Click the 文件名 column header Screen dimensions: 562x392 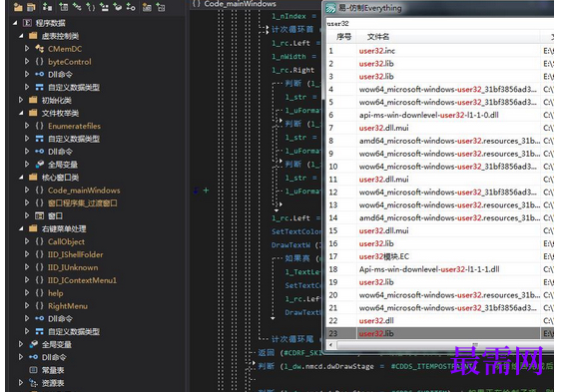(378, 37)
